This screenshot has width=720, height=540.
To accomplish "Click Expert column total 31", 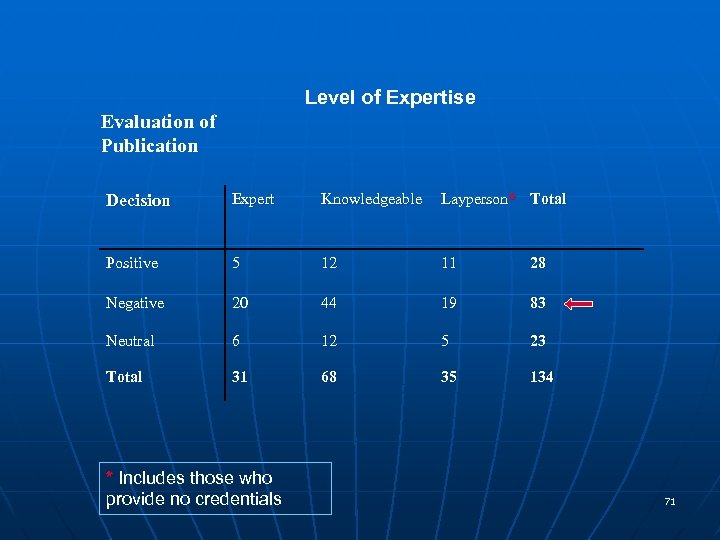I will (x=240, y=377).
